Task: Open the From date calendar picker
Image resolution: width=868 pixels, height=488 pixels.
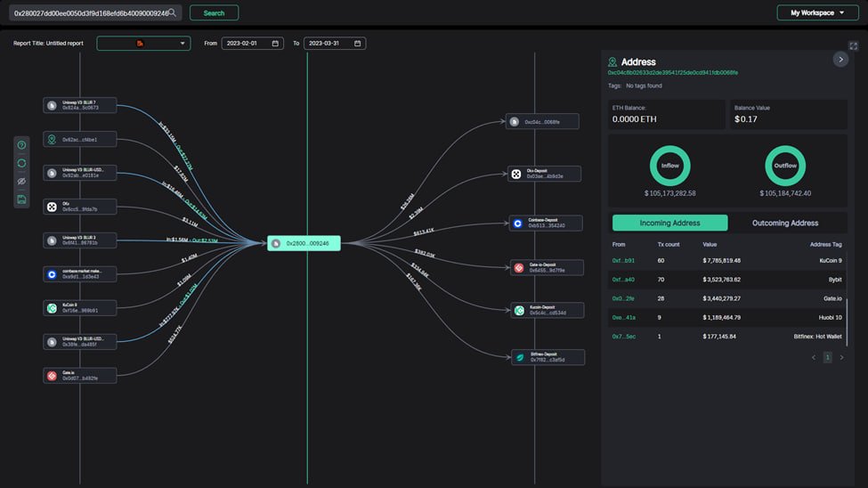Action: pyautogui.click(x=275, y=44)
